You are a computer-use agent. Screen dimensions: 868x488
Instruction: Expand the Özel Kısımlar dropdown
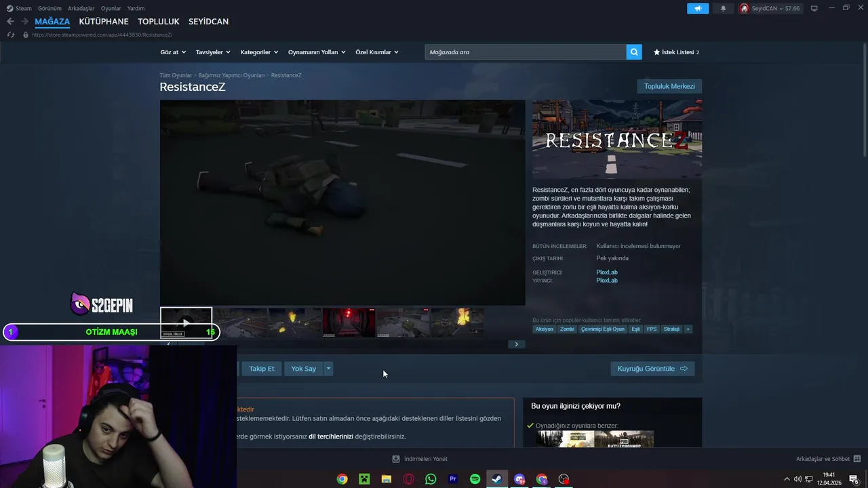point(377,52)
